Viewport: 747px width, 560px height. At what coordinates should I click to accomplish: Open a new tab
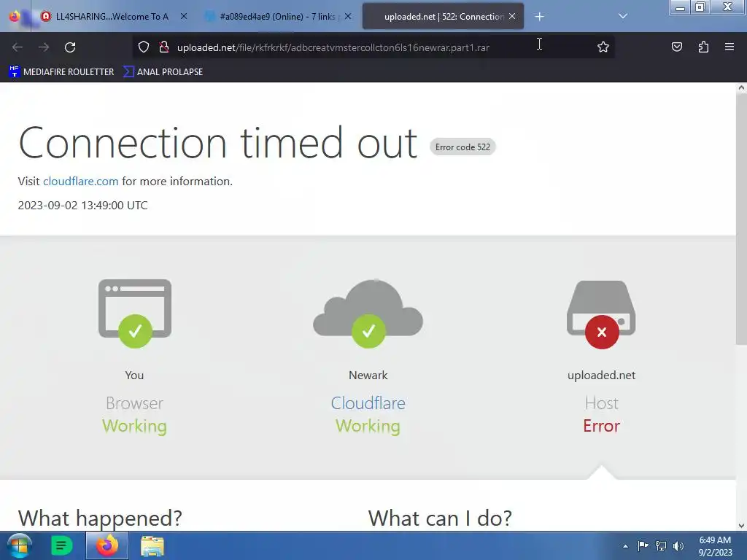coord(539,17)
